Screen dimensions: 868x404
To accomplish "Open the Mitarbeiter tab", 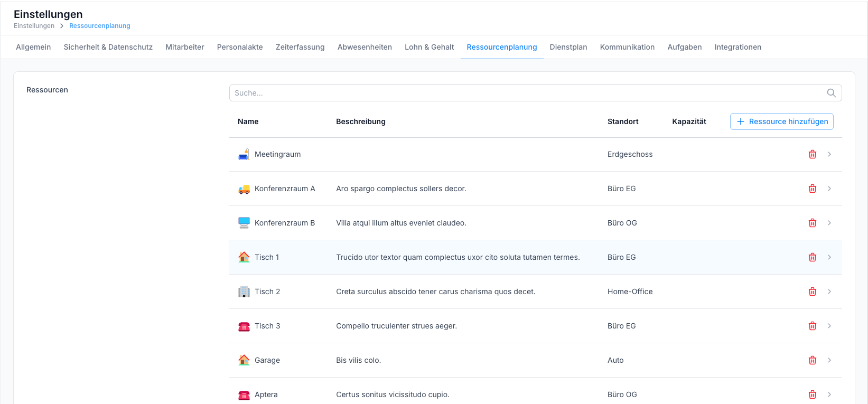I will (185, 47).
